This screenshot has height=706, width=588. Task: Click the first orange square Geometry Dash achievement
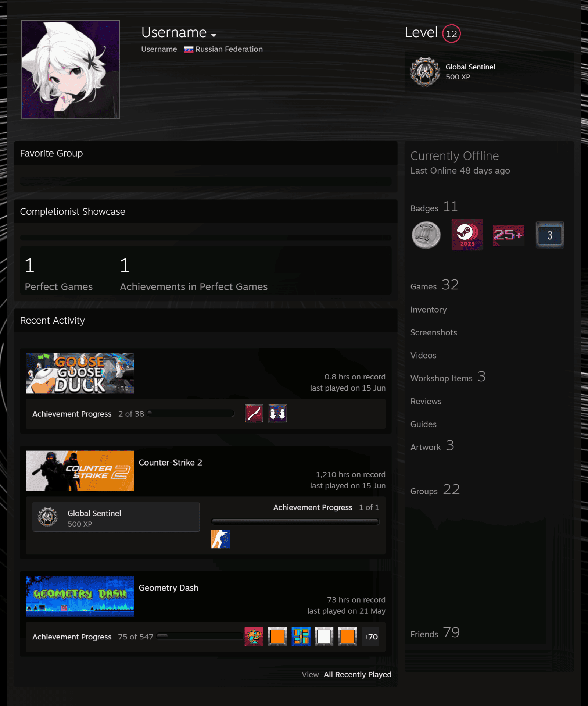(277, 637)
